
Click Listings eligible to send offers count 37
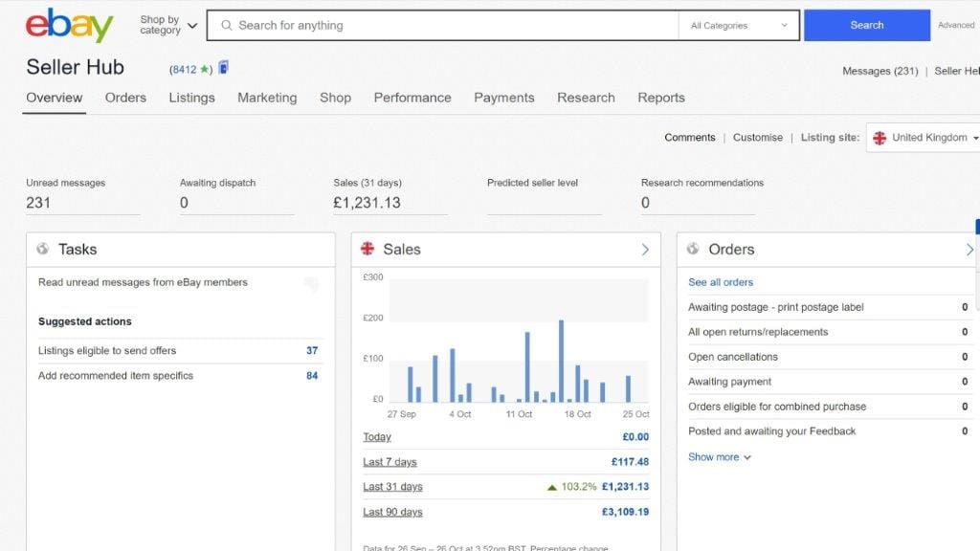(312, 351)
